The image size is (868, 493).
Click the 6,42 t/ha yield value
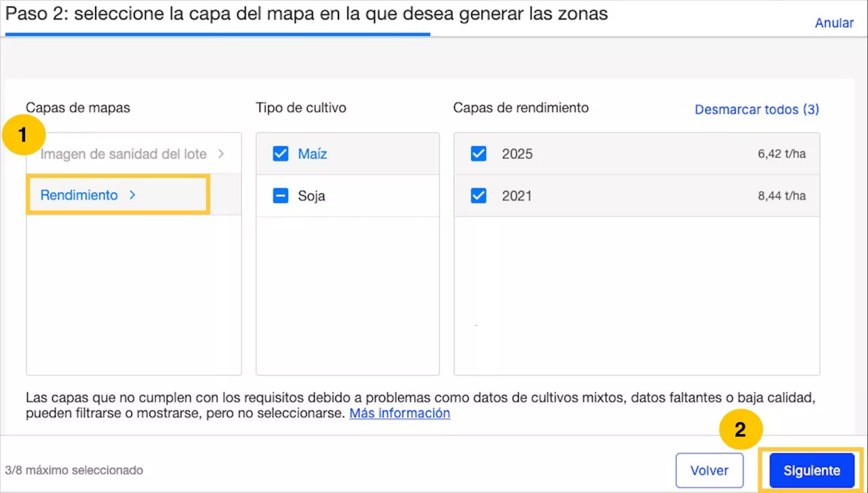pos(781,154)
